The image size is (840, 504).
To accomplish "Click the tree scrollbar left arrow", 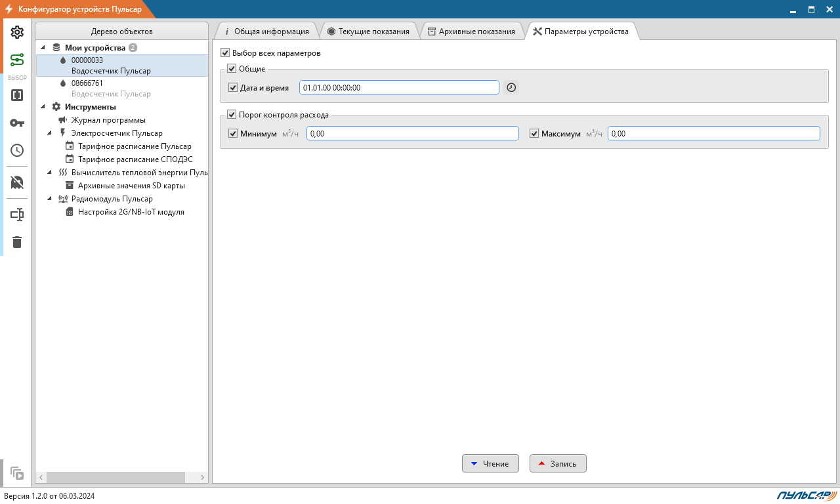I will [41, 477].
